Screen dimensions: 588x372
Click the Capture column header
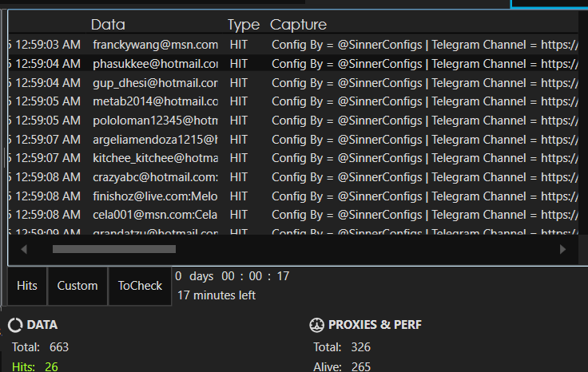(x=298, y=25)
